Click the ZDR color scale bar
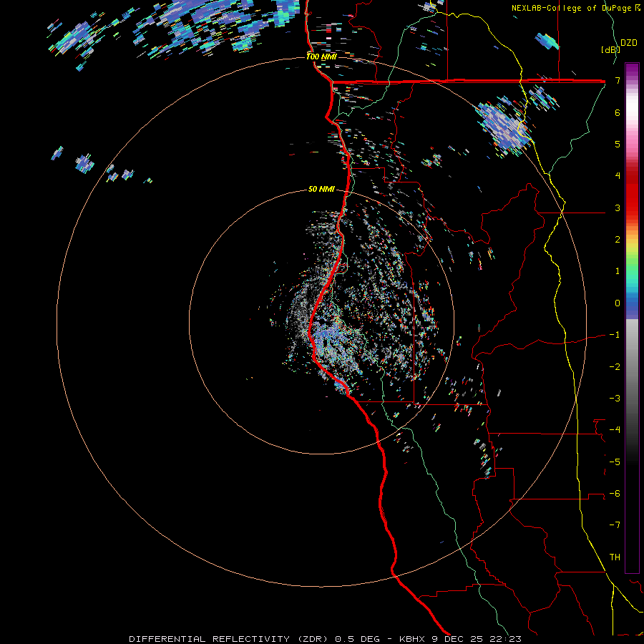 [632, 318]
